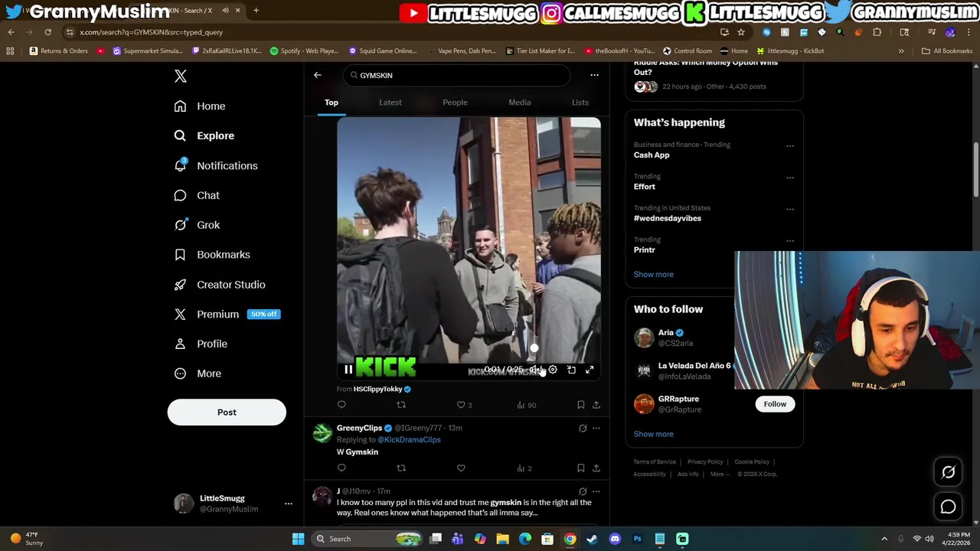
Task: Switch to the People tab
Action: coord(455,103)
